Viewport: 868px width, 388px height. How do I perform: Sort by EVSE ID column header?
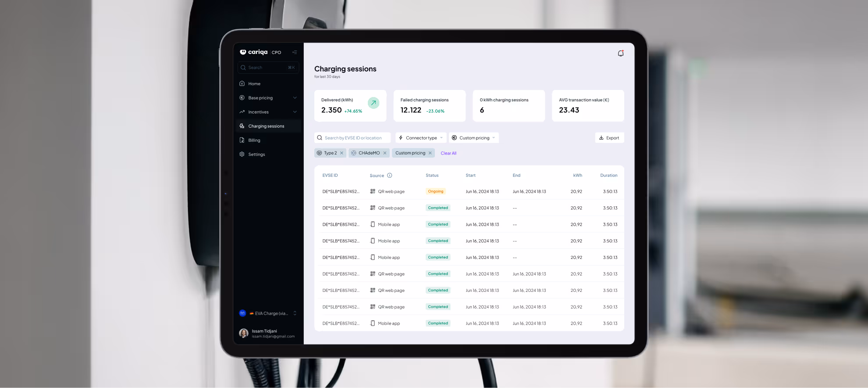[330, 175]
